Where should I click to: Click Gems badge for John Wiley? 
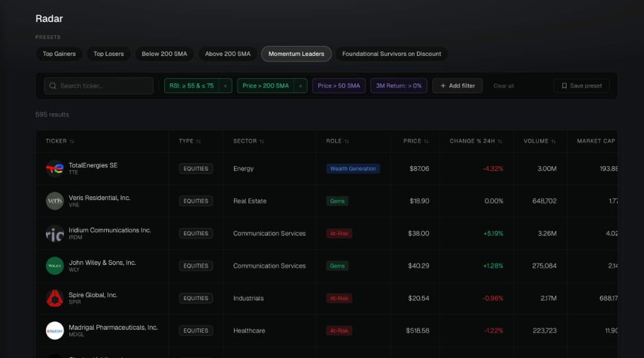click(x=337, y=266)
